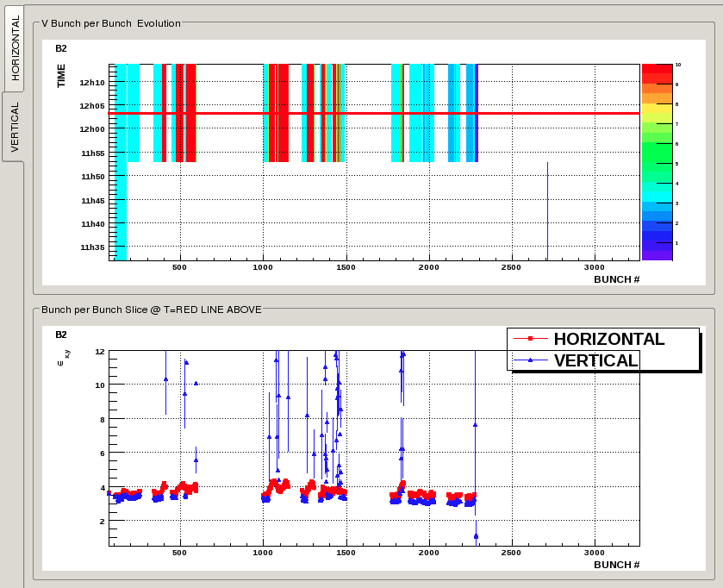Click the cyan segment of the color scale
This screenshot has width=723, height=588.
[x=657, y=197]
